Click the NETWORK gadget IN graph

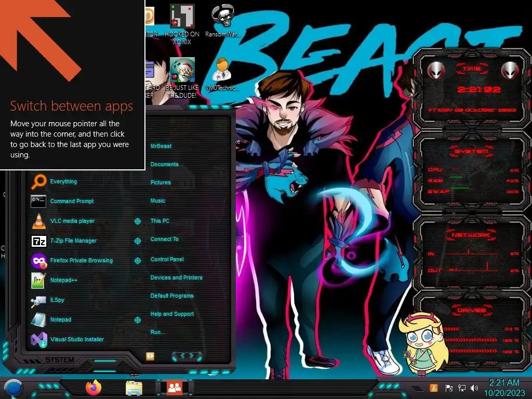473,253
